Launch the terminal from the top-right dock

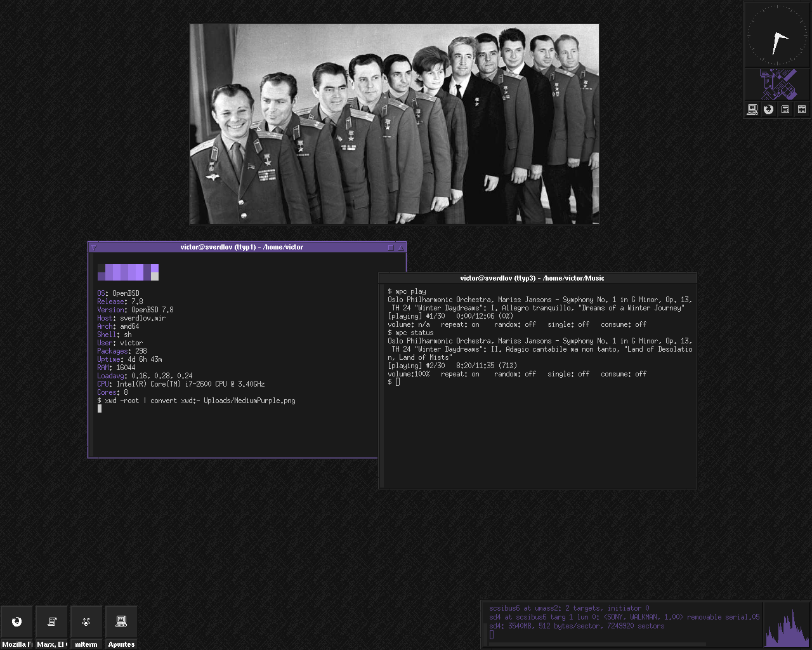click(x=752, y=110)
